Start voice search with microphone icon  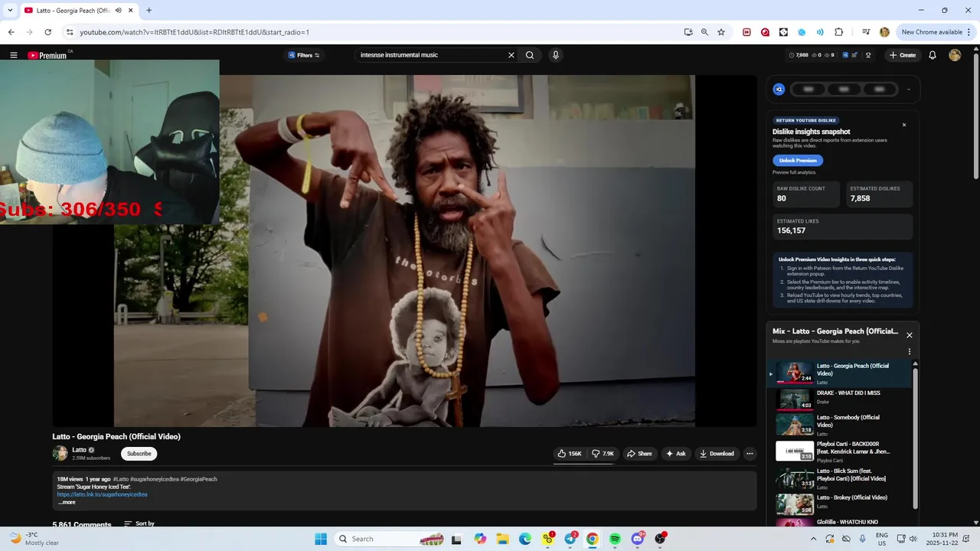[556, 55]
